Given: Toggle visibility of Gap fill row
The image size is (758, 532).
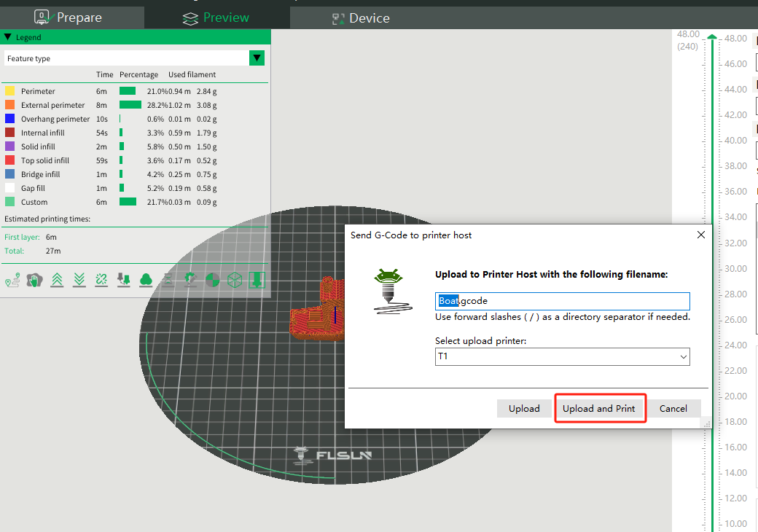Looking at the screenshot, I should point(33,188).
